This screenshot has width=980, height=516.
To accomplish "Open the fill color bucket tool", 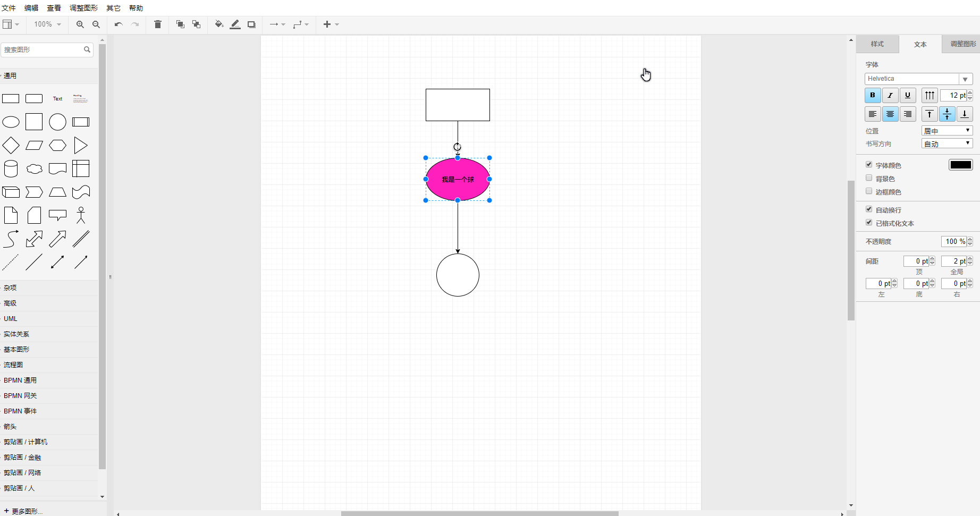I will point(219,24).
